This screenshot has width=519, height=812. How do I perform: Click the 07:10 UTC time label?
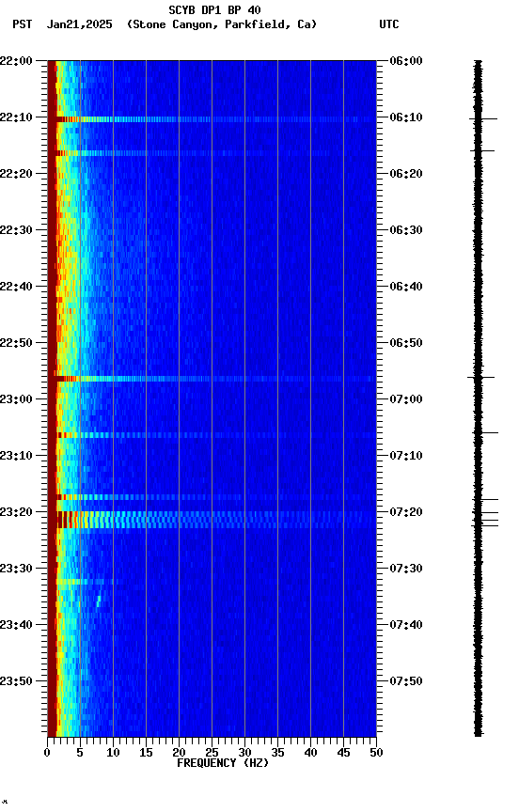405,456
